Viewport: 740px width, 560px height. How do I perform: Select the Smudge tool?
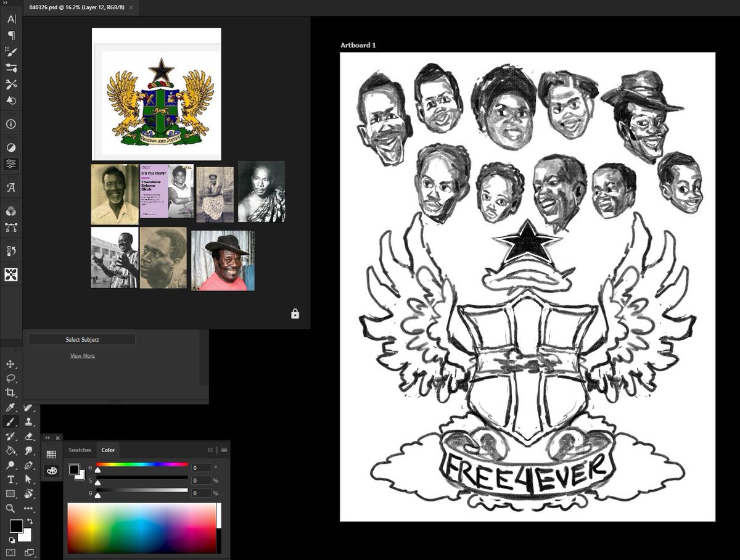tap(28, 451)
